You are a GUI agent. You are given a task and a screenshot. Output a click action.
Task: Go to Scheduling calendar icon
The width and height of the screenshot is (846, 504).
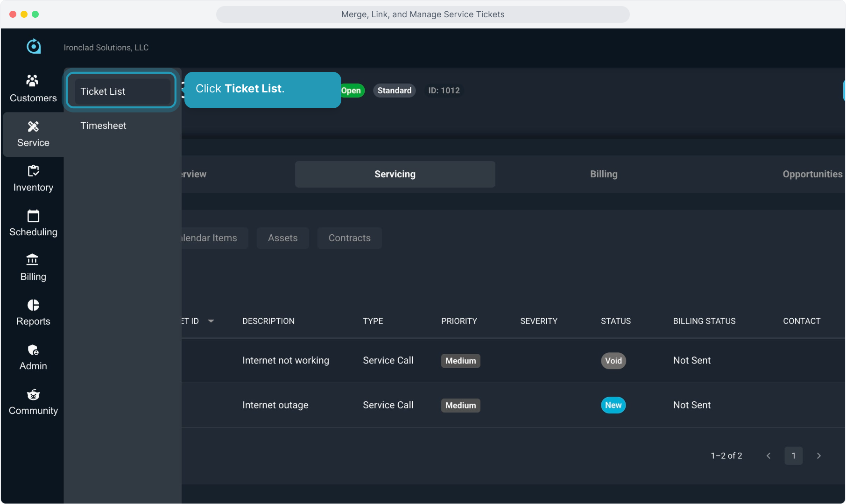[33, 216]
